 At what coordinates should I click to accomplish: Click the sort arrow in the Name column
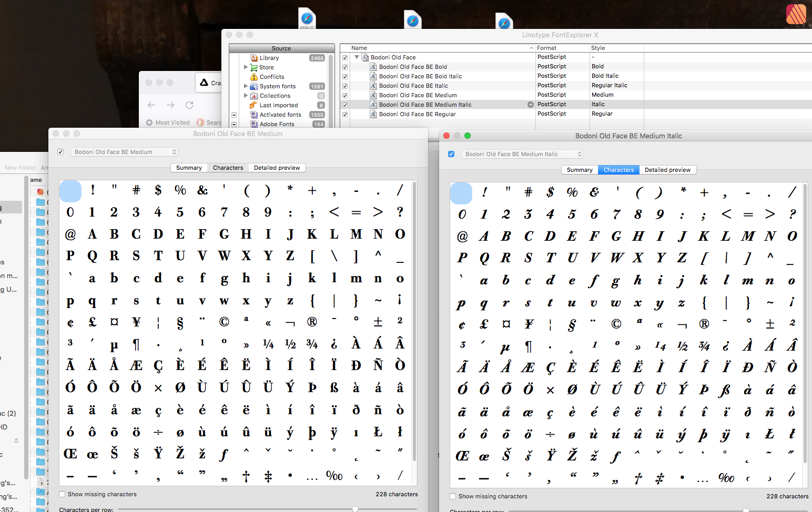tap(531, 48)
